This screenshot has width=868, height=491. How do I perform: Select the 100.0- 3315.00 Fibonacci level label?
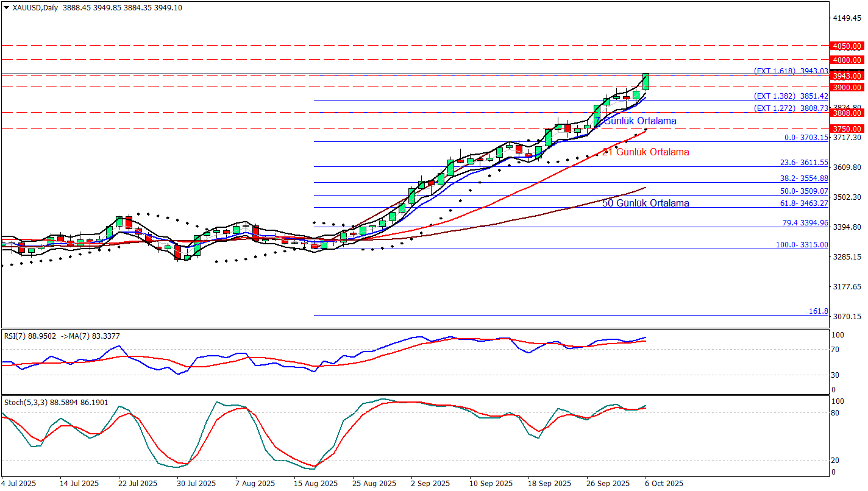801,245
